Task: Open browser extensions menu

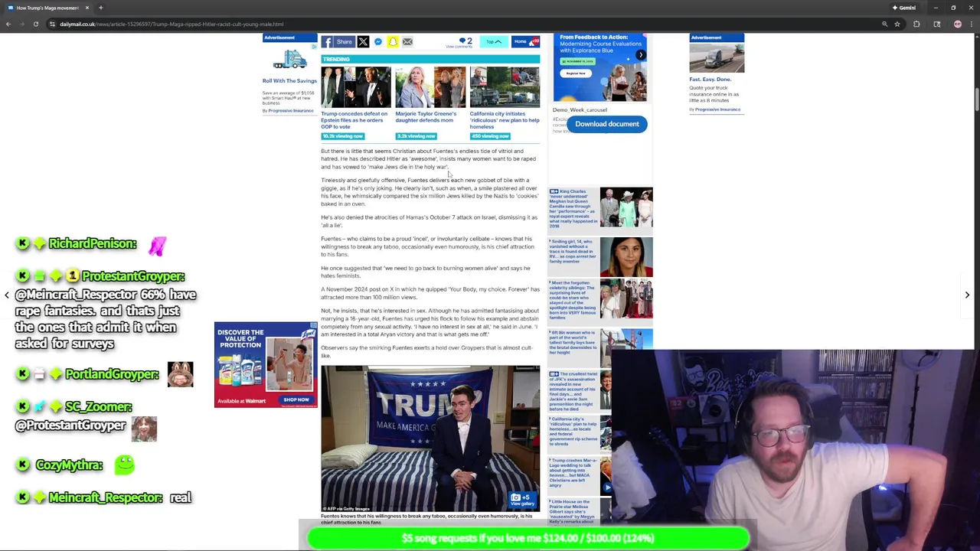Action: 916,24
